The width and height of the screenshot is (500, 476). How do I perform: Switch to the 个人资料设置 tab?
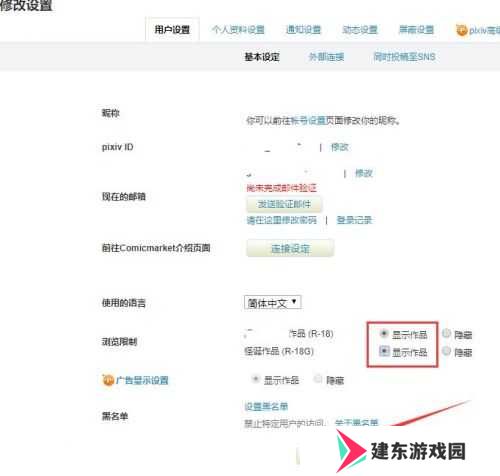coord(238,30)
